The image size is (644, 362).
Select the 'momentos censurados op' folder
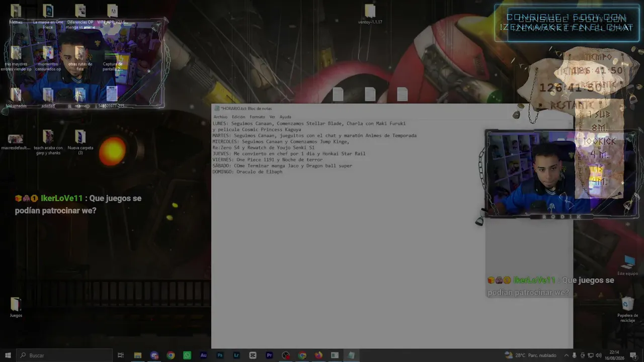point(48,58)
